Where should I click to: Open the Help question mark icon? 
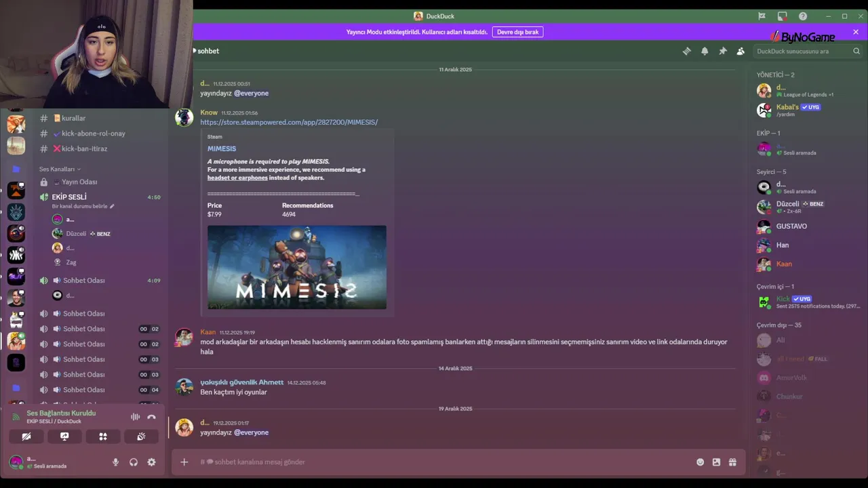[x=803, y=16]
